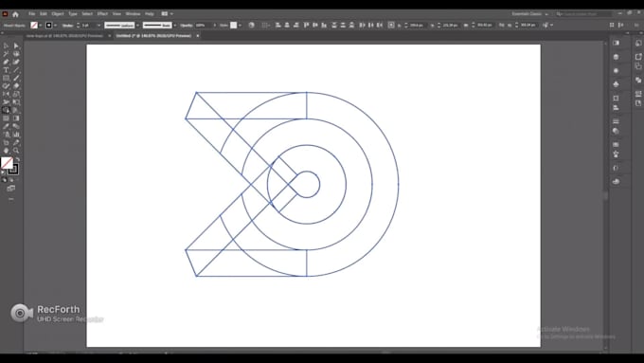This screenshot has width=644, height=363.
Task: Switch to the first document tab
Action: coord(64,36)
